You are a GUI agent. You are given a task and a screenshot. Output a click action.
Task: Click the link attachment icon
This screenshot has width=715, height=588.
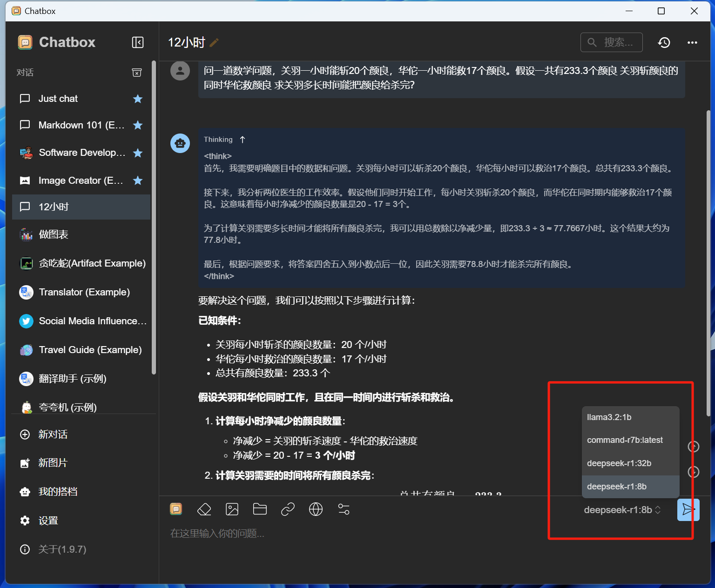288,509
